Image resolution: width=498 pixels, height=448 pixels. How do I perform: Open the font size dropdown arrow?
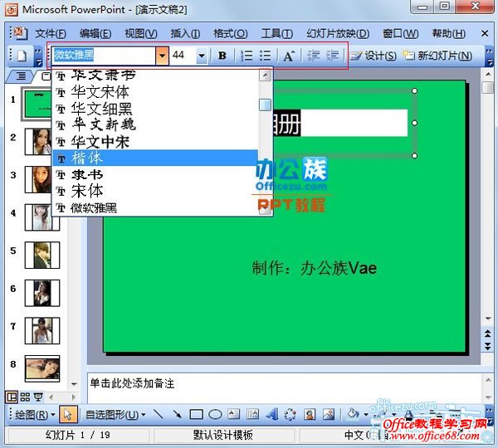[x=202, y=56]
